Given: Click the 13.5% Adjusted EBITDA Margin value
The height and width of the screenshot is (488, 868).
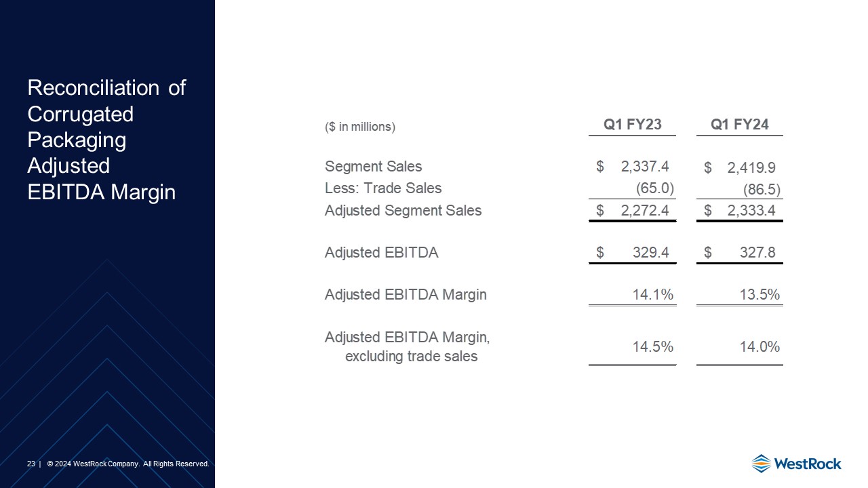Looking at the screenshot, I should click(759, 295).
